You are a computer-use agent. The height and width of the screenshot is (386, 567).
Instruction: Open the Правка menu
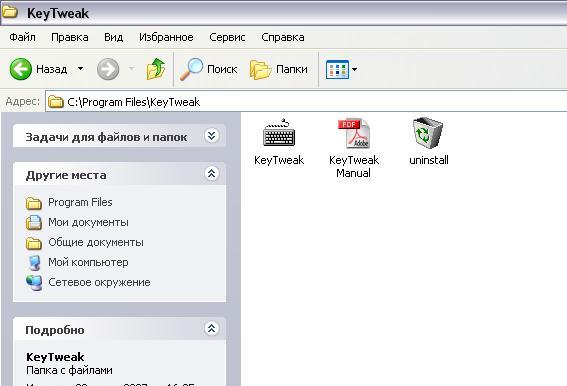(x=70, y=37)
